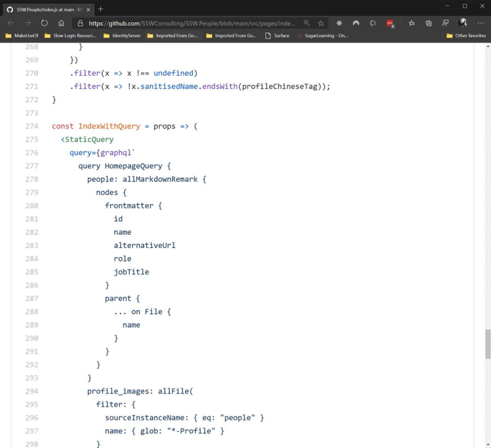Open a new browser tab

(x=100, y=9)
